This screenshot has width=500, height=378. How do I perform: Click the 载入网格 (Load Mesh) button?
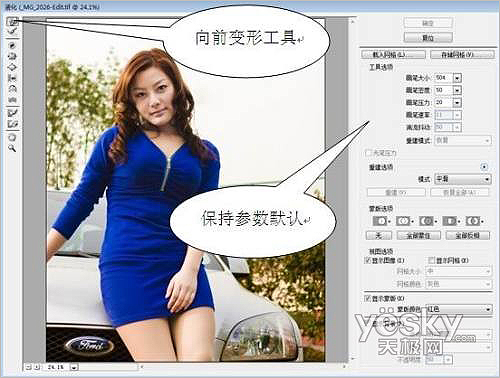393,54
